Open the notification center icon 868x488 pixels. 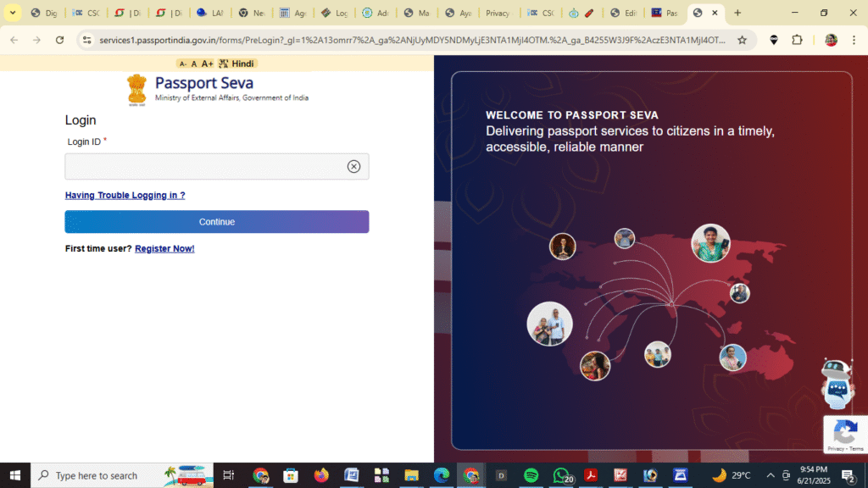(x=848, y=475)
